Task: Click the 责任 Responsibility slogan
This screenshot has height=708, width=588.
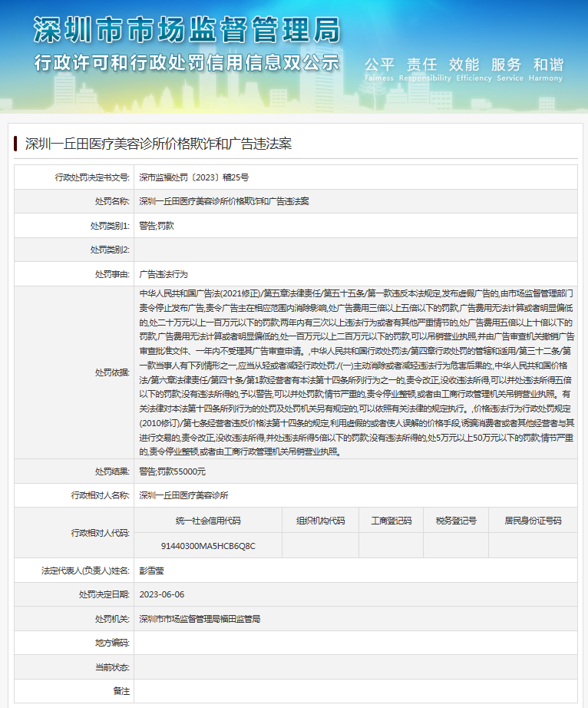Action: [424, 69]
